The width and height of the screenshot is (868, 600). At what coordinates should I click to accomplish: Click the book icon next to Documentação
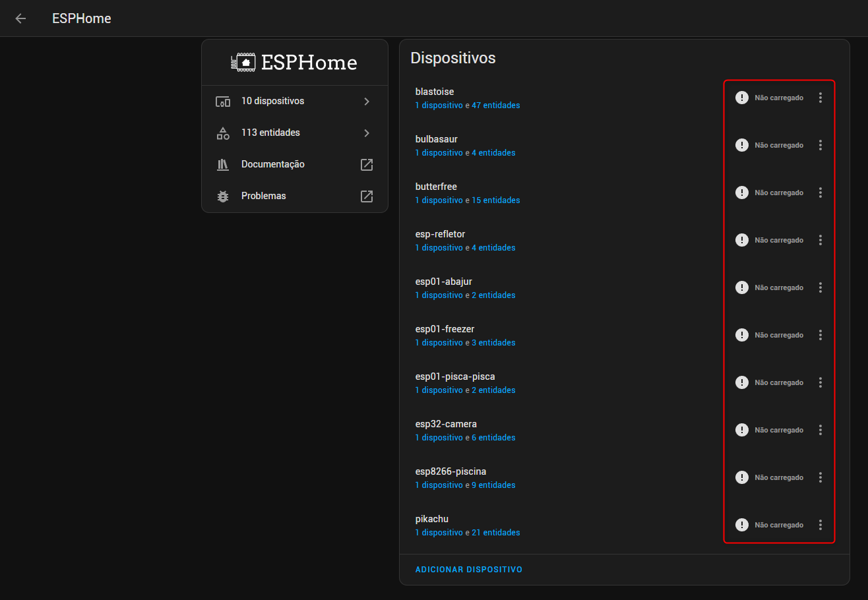[222, 164]
